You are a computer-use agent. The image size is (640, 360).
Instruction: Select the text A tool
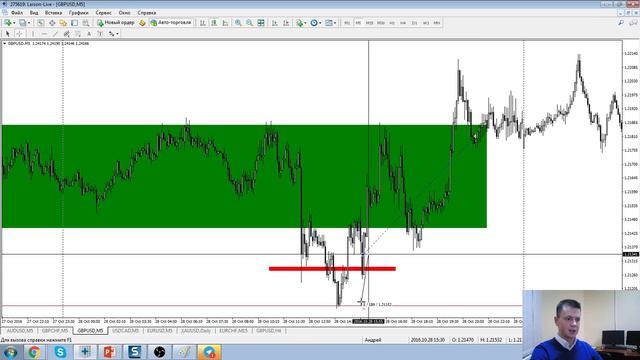[89, 34]
